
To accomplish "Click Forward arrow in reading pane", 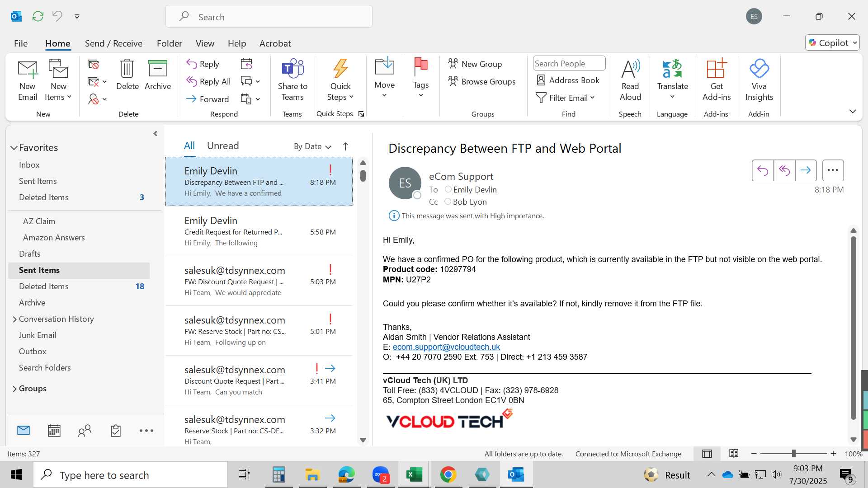I will pyautogui.click(x=806, y=170).
